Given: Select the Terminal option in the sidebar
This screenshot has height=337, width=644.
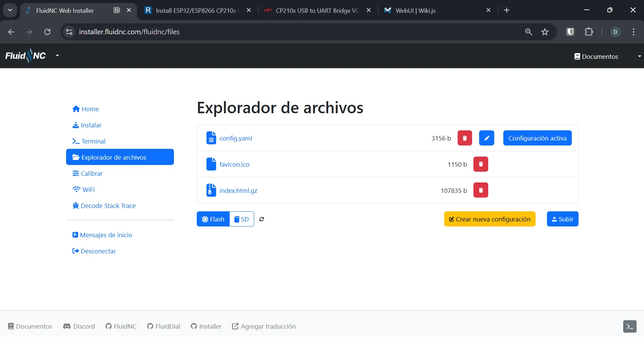Looking at the screenshot, I should coord(93,141).
